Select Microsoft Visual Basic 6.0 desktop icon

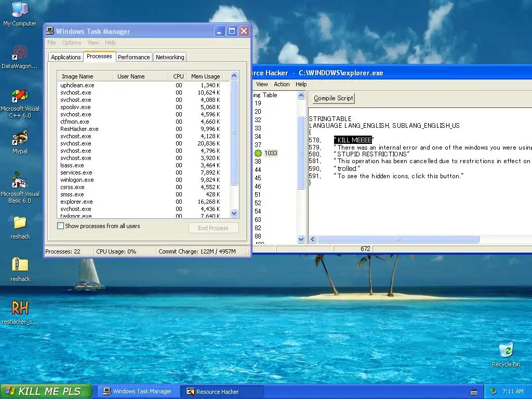[x=20, y=188]
